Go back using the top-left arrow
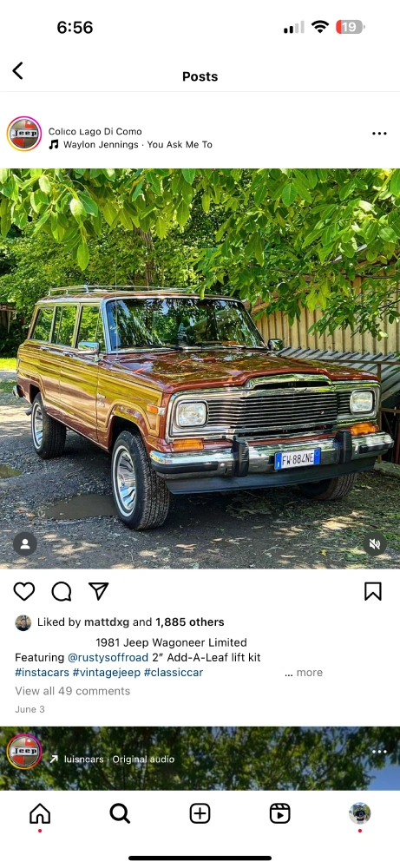Screen dimensions: 400x868 [17, 71]
